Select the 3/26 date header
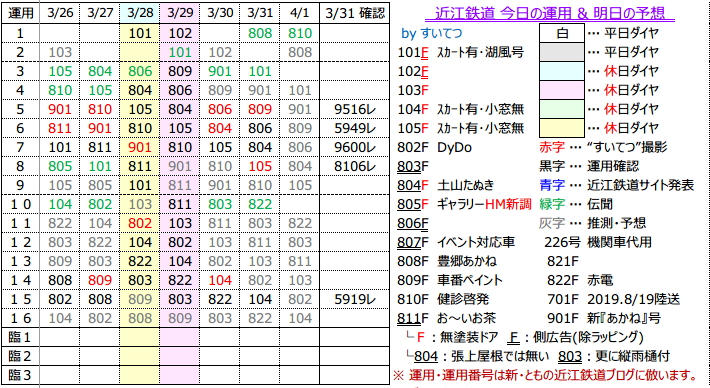This screenshot has height=388, width=710. click(60, 13)
